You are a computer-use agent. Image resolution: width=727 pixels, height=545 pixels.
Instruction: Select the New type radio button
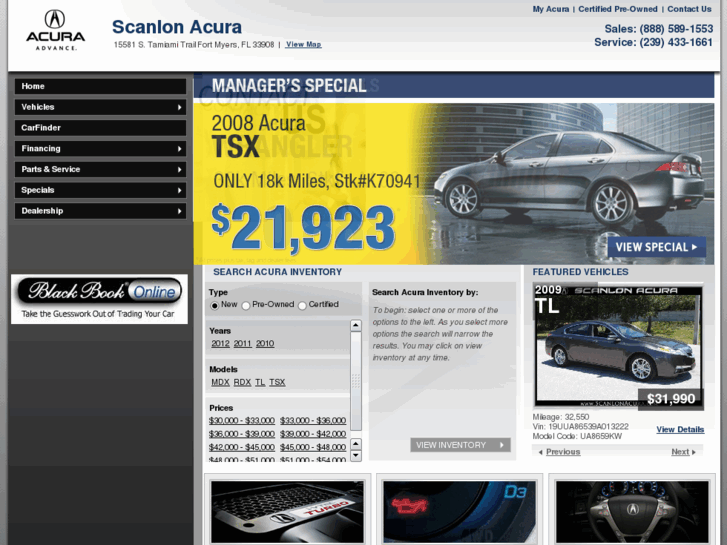click(x=214, y=305)
